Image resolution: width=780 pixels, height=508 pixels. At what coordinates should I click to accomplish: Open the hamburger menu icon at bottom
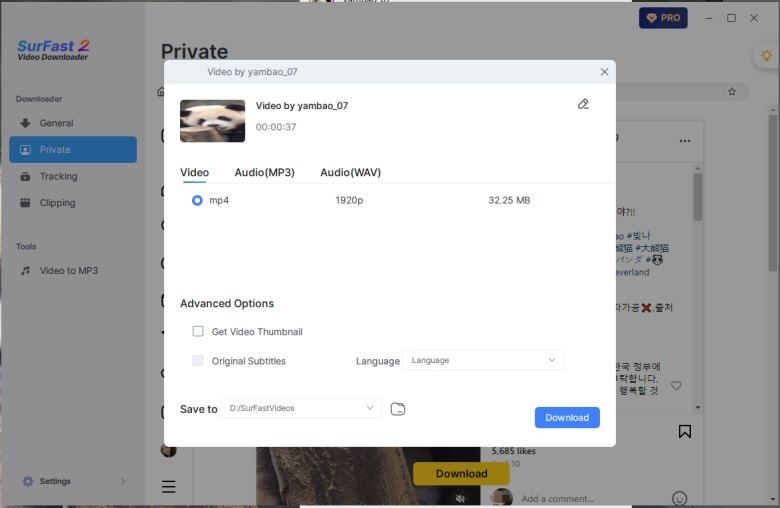(x=169, y=486)
